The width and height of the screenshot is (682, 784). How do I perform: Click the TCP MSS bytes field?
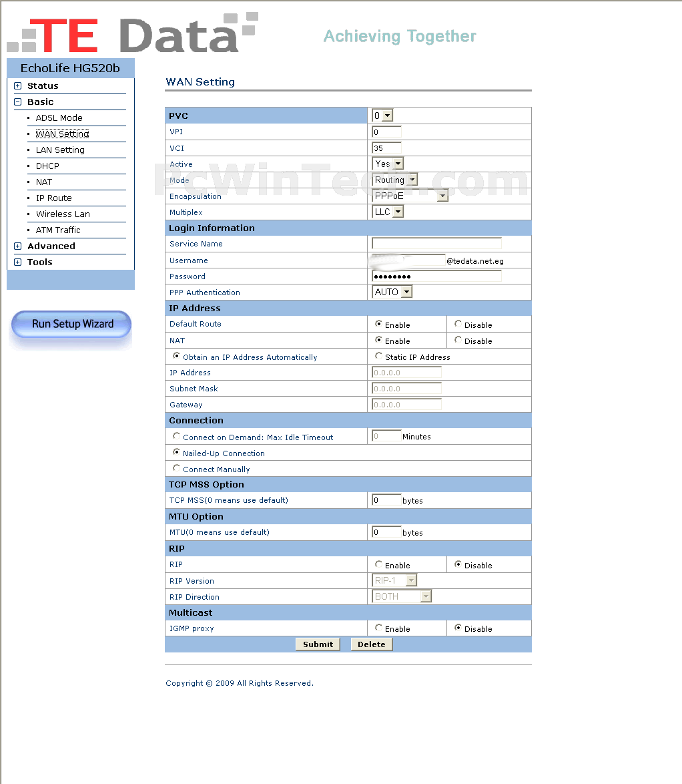pos(387,500)
